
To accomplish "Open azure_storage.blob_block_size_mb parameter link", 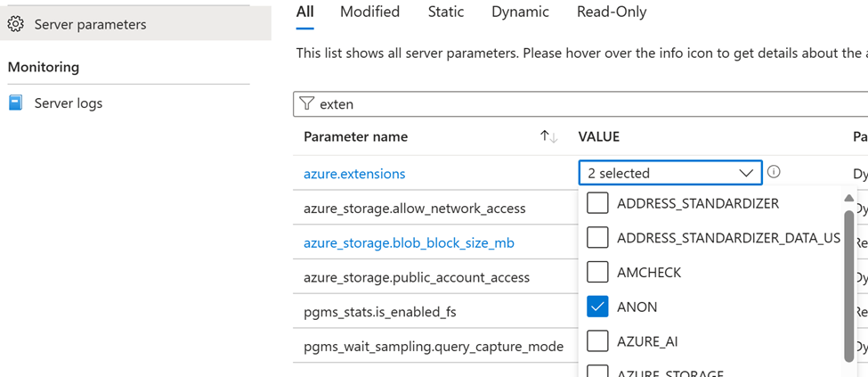I will click(x=409, y=243).
